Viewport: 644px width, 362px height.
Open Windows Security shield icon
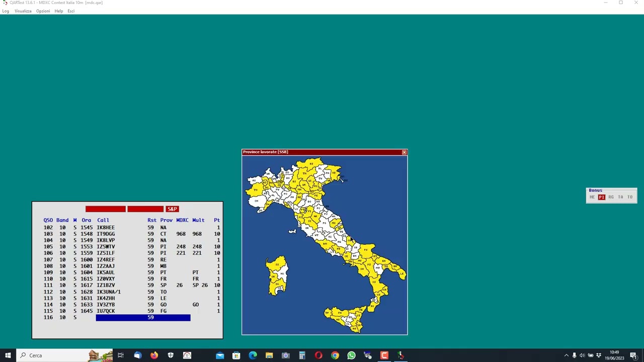(x=171, y=355)
